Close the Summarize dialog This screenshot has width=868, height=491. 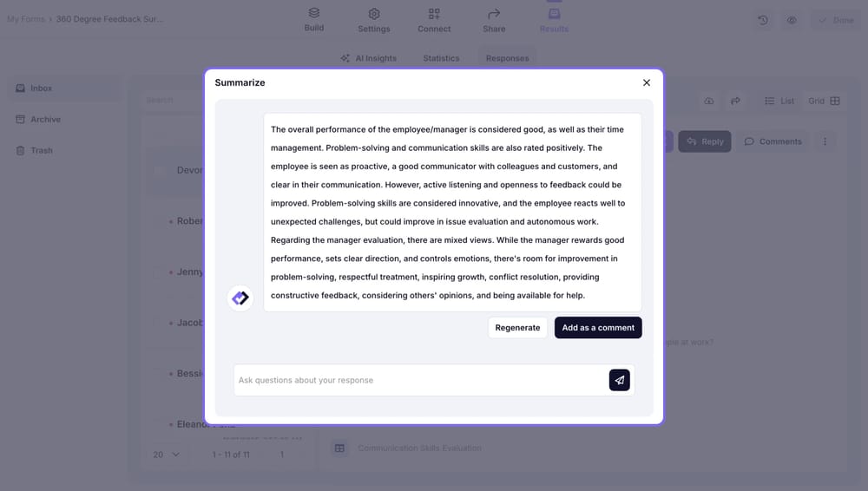(647, 82)
